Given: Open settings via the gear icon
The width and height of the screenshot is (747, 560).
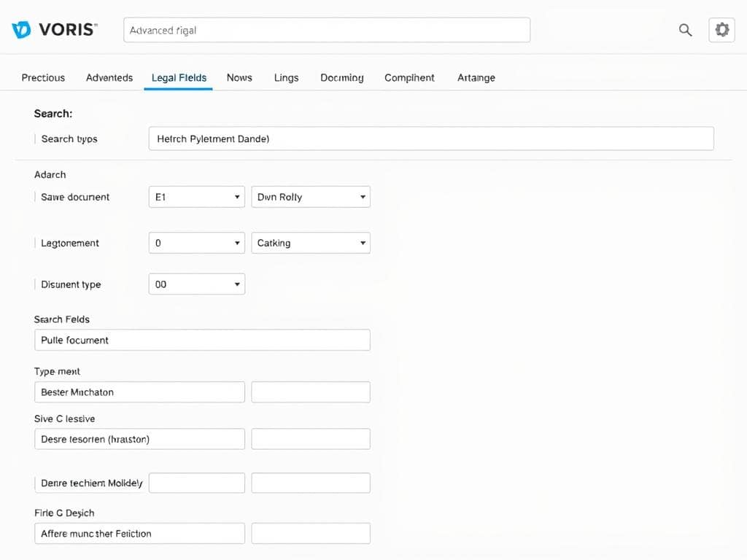Looking at the screenshot, I should tap(721, 30).
